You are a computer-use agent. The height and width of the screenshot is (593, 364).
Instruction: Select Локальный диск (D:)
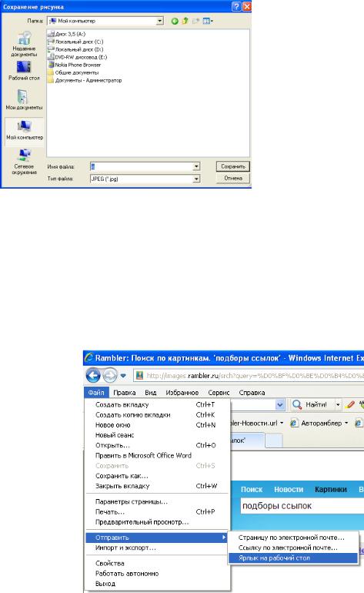pos(75,49)
